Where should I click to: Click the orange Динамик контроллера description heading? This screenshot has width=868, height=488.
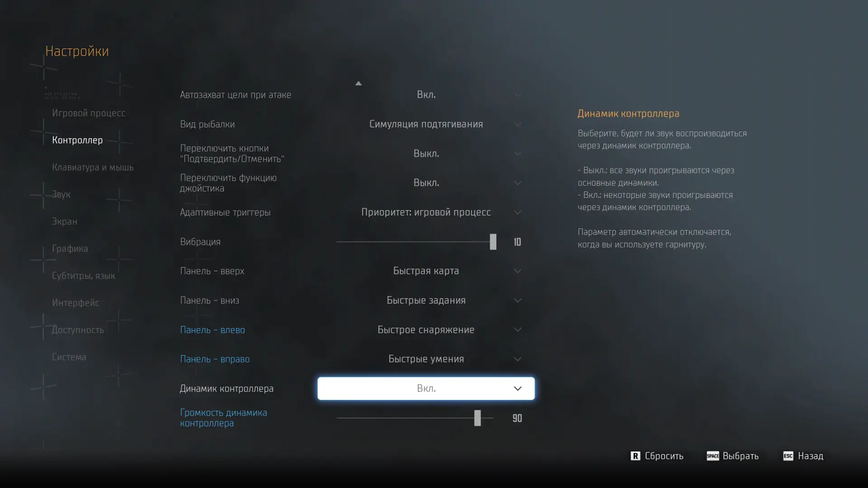[628, 114]
